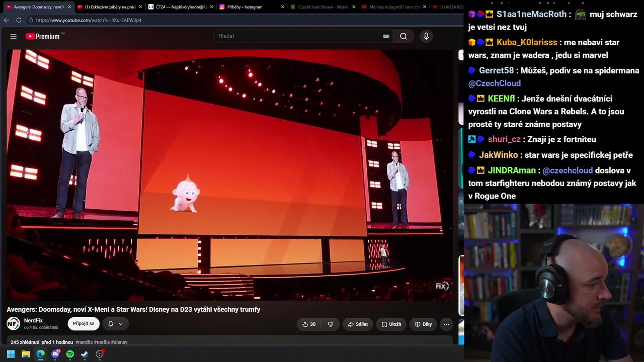The height and width of the screenshot is (362, 644).
Task: Click the video title text
Action: (x=133, y=310)
